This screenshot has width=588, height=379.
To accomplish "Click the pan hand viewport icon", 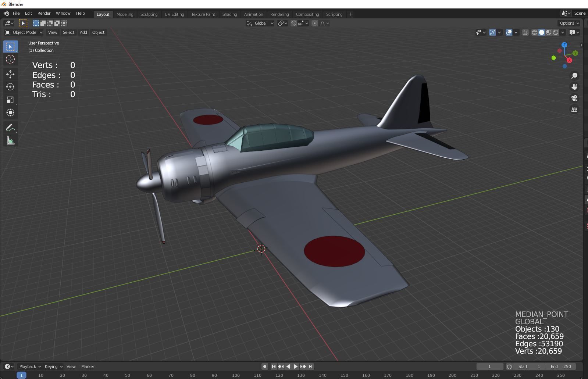I will click(x=574, y=87).
